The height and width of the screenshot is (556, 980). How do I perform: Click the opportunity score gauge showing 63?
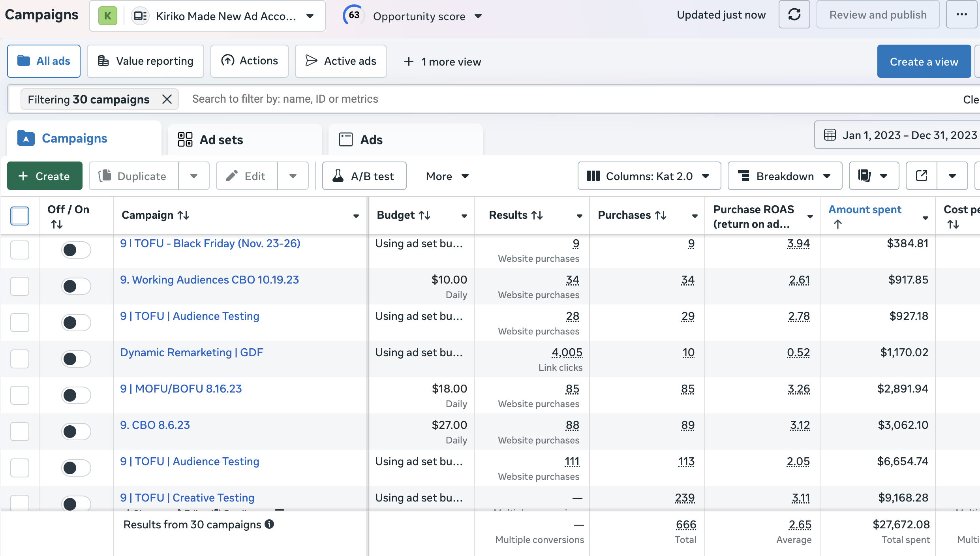click(353, 15)
